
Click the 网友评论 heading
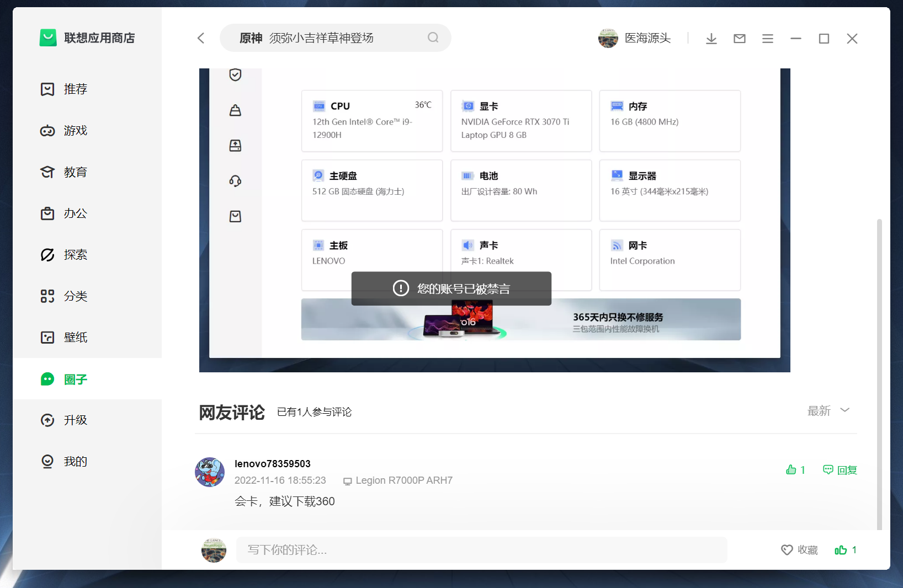pyautogui.click(x=232, y=412)
